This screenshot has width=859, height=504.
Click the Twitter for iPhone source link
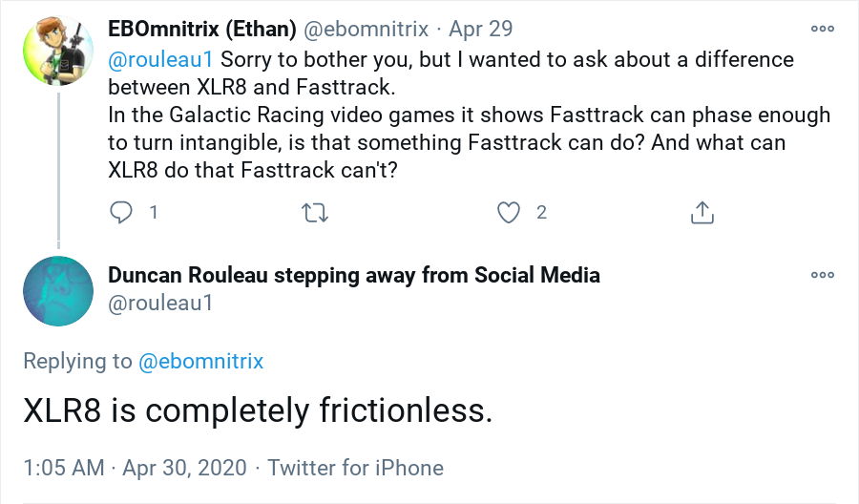coord(355,468)
